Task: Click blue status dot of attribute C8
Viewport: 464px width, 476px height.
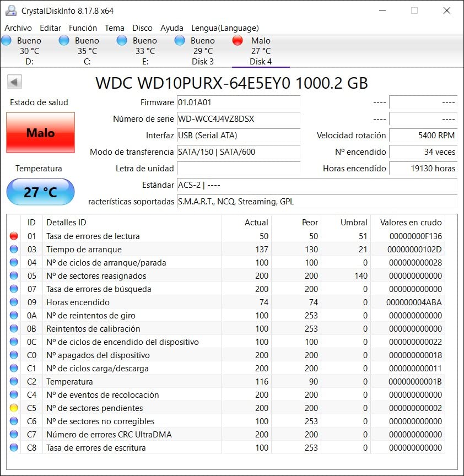Action: tap(14, 447)
